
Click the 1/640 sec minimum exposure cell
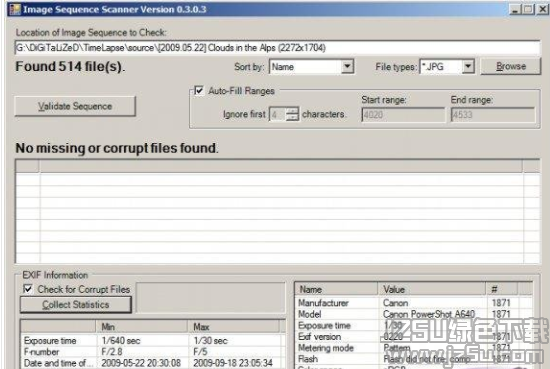pos(121,340)
